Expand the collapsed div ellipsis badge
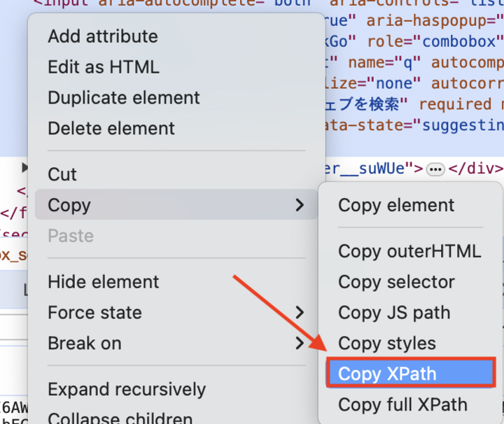 (435, 169)
